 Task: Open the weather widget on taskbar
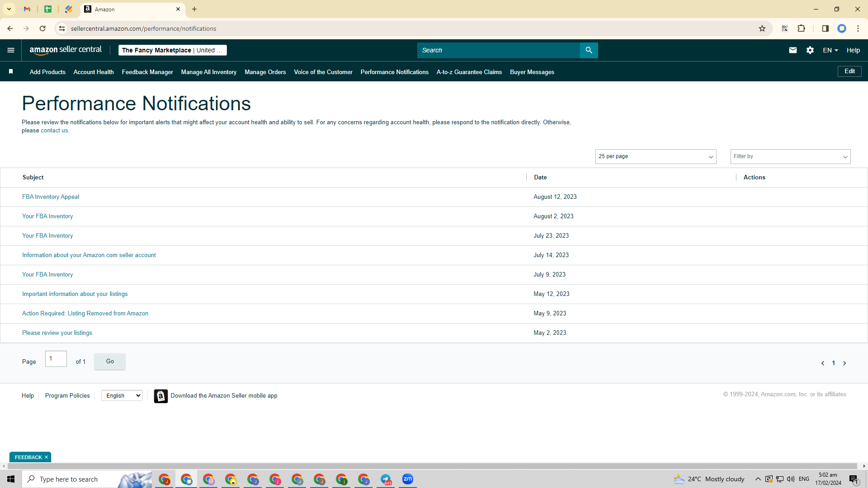point(708,479)
